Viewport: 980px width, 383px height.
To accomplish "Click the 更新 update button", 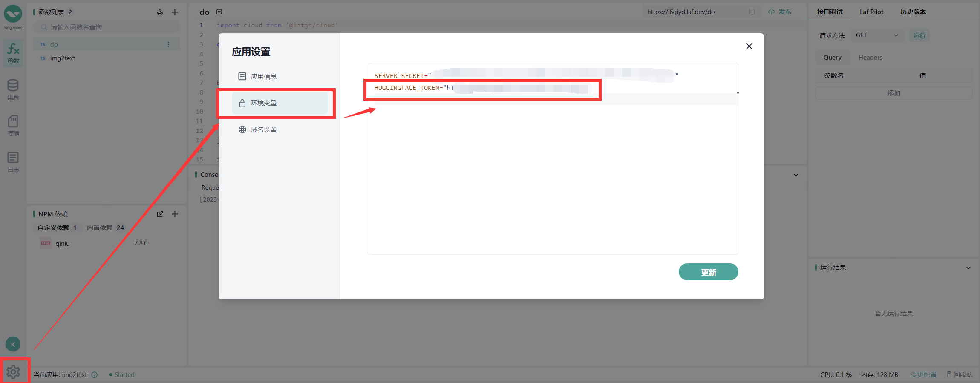I will click(x=708, y=272).
